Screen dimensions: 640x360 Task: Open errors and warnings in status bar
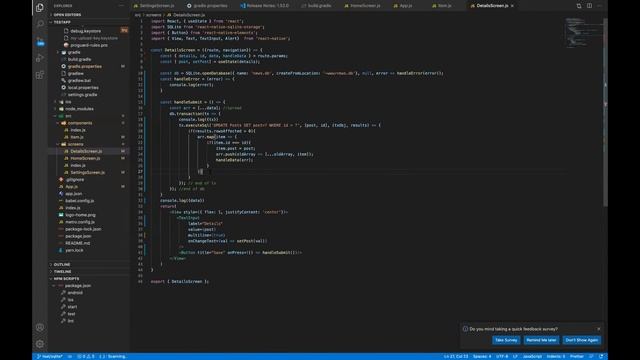tap(86, 356)
